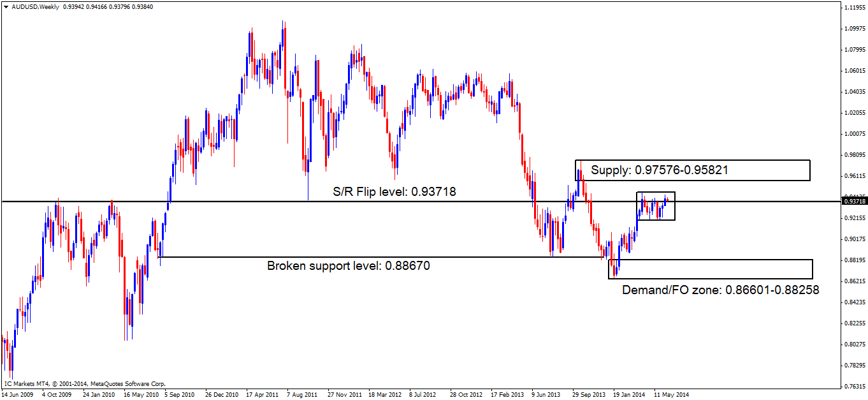
Task: Select the Supply: 0.97576-0.95821 label
Action: point(660,170)
